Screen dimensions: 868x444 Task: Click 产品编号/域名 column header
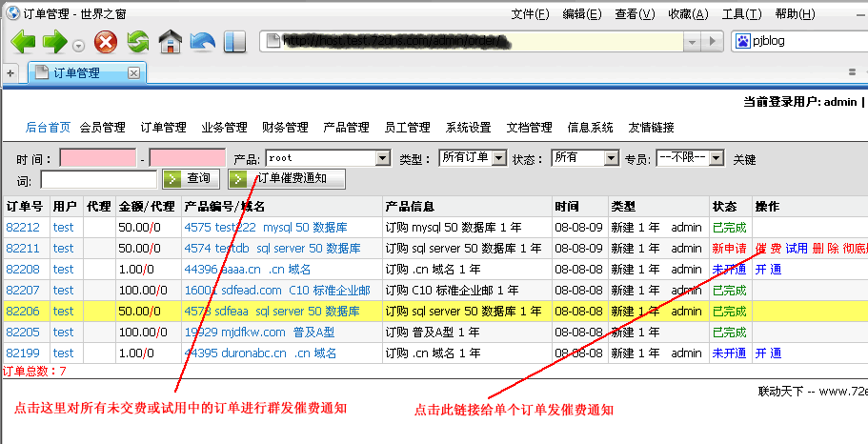coord(225,207)
